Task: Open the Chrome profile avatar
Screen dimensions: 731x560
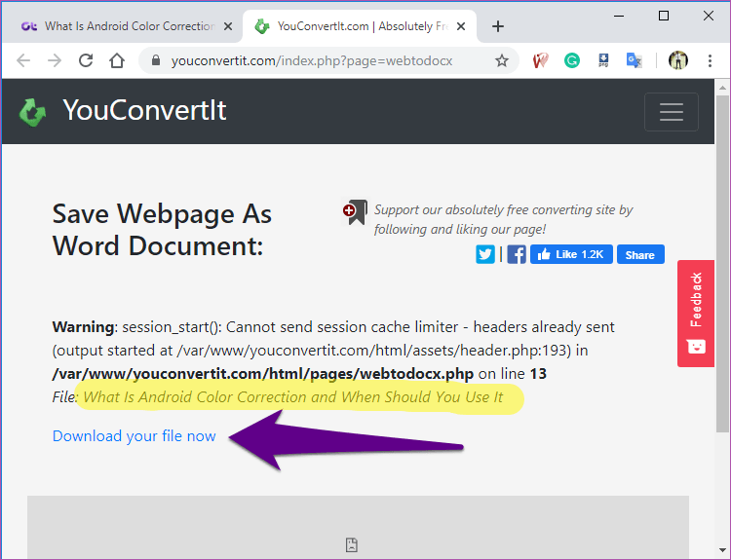Action: (678, 60)
